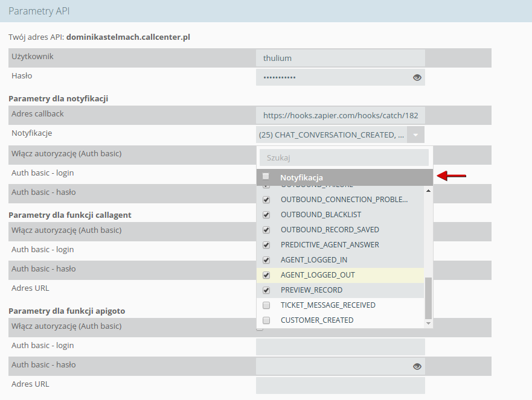Image resolution: width=532 pixels, height=400 pixels.
Task: Click the dropdown list scroll up arrow
Action: point(428,191)
